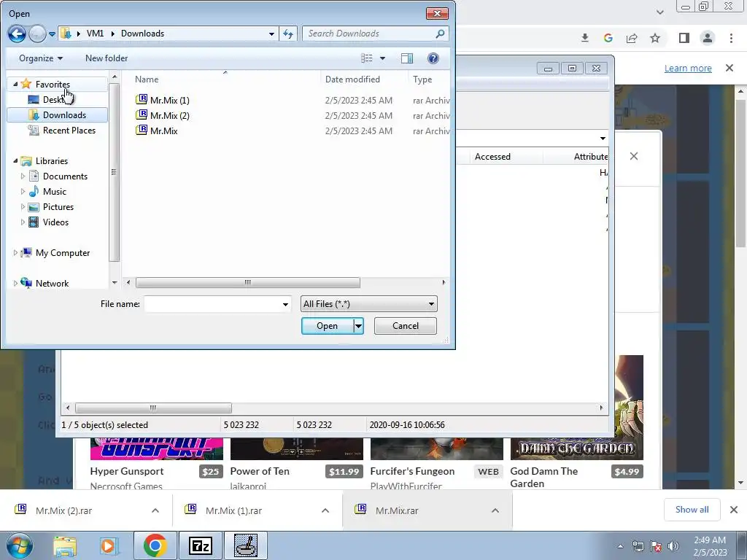Toggle the preview pane icon
Image resolution: width=747 pixels, height=560 pixels.
coord(407,58)
